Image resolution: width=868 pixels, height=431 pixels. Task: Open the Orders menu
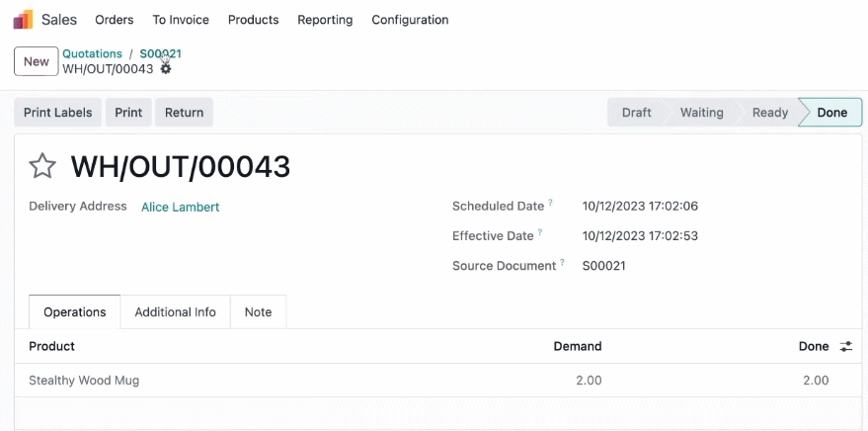click(x=114, y=20)
